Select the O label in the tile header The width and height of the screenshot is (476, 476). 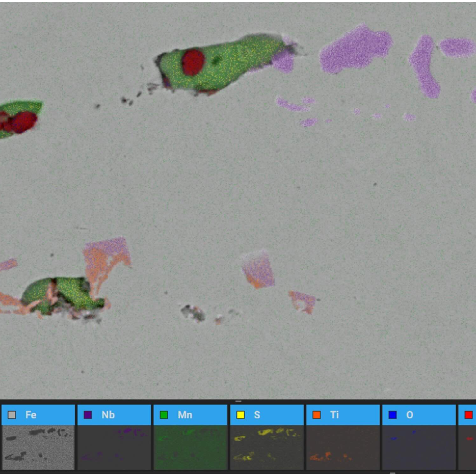tap(410, 415)
